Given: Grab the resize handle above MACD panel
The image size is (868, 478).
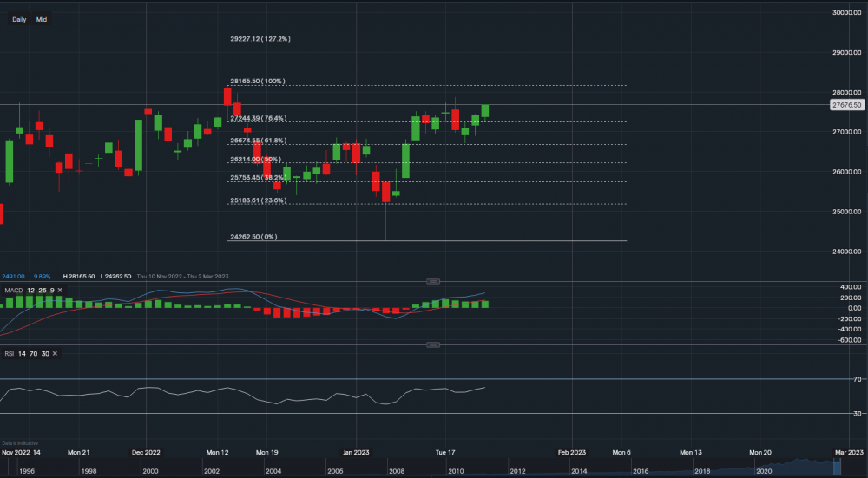Looking at the screenshot, I should 434,281.
